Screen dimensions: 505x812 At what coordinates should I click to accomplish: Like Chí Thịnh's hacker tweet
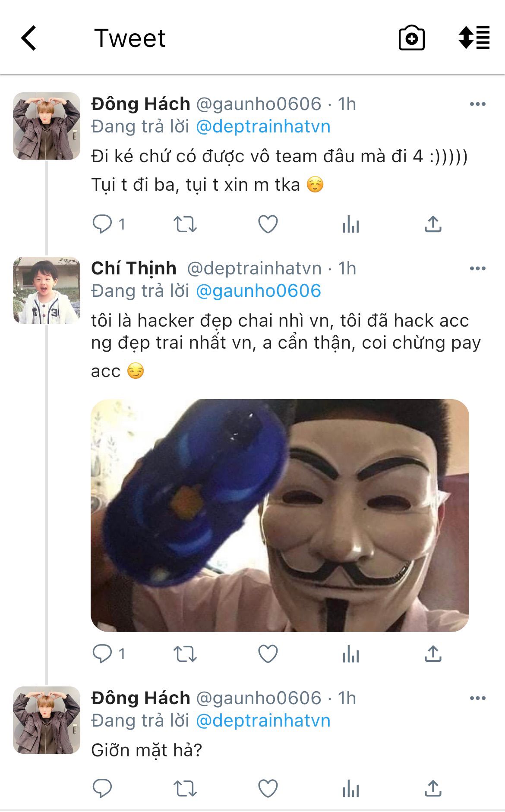[x=268, y=654]
